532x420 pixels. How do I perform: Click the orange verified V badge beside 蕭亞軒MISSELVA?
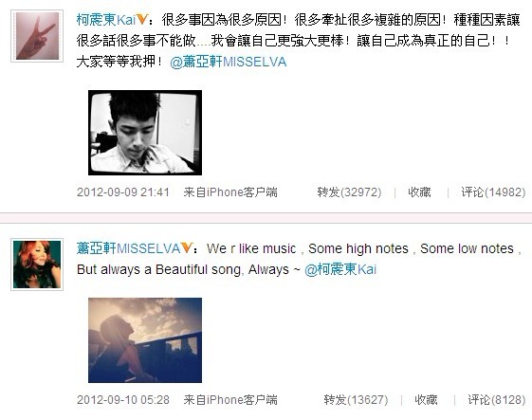pyautogui.click(x=186, y=248)
